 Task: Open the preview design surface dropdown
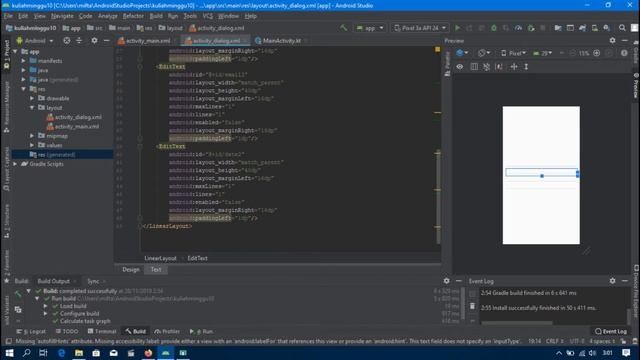[462, 53]
